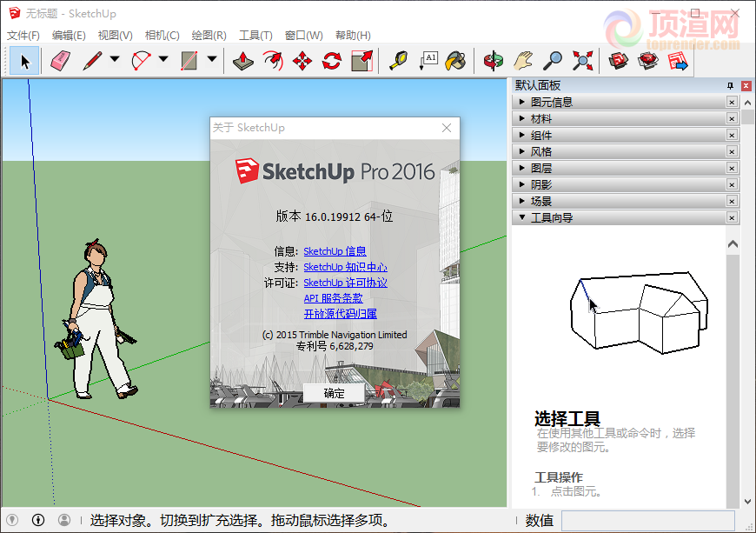Close the 组件 panel with its X

point(732,135)
